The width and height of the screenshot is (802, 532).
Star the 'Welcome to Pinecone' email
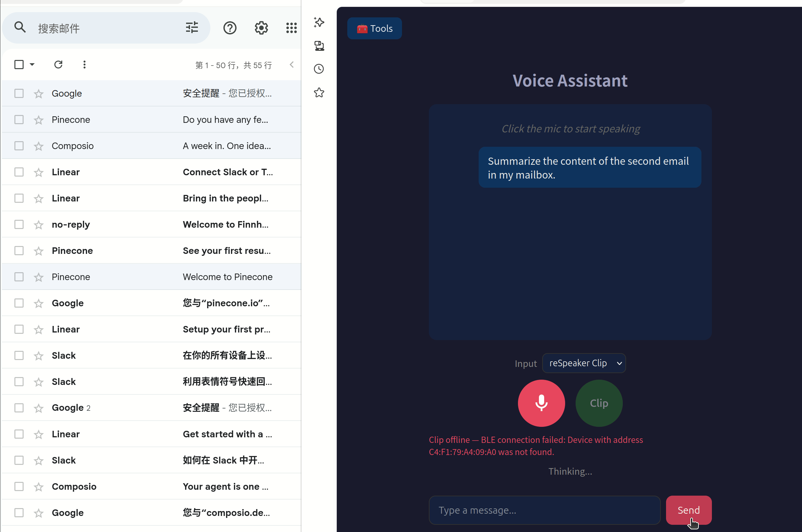pos(39,277)
